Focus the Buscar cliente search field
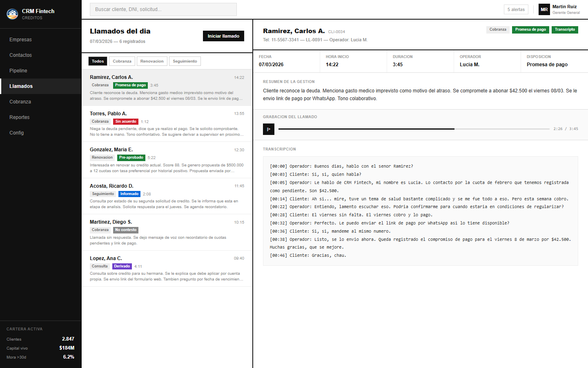This screenshot has height=368, width=588. (x=163, y=9)
